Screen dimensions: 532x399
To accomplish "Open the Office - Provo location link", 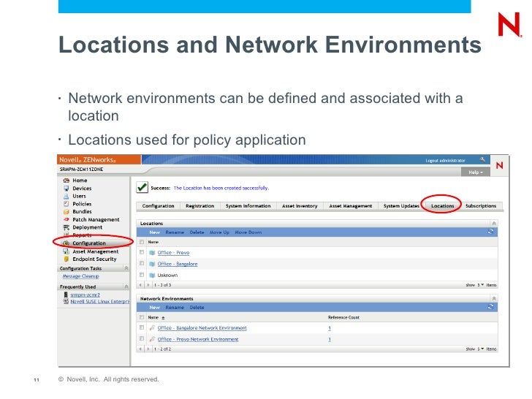I will pyautogui.click(x=173, y=253).
